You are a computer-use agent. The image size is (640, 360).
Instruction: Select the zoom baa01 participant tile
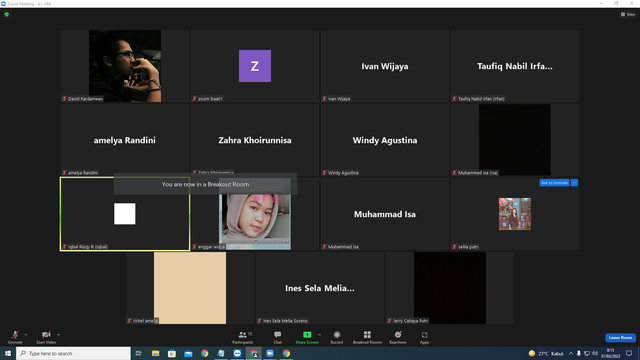pyautogui.click(x=255, y=66)
